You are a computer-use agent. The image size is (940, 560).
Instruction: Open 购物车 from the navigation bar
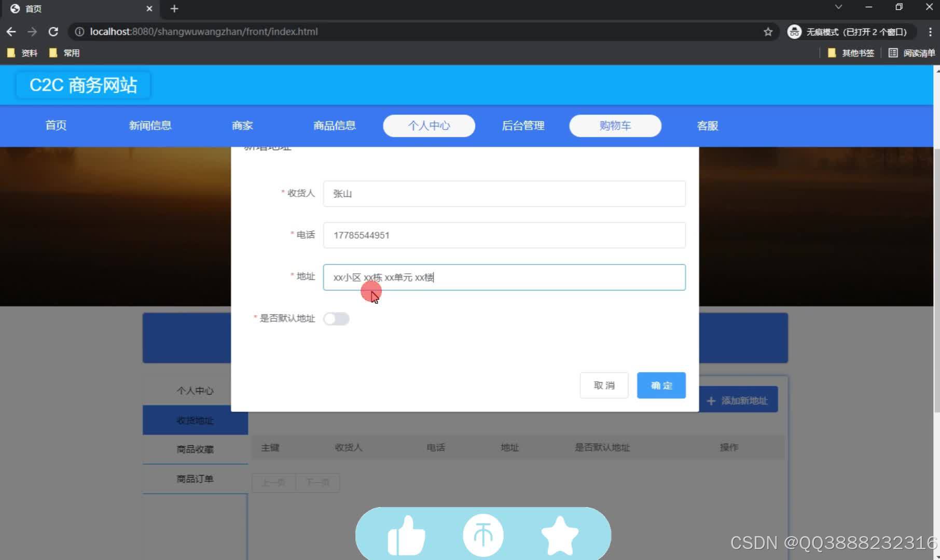(615, 125)
